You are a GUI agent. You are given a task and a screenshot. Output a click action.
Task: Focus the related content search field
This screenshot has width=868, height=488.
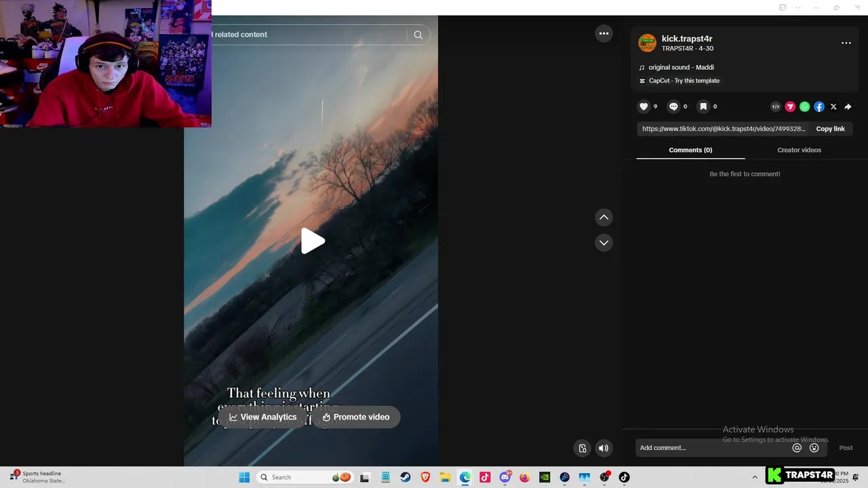[309, 35]
